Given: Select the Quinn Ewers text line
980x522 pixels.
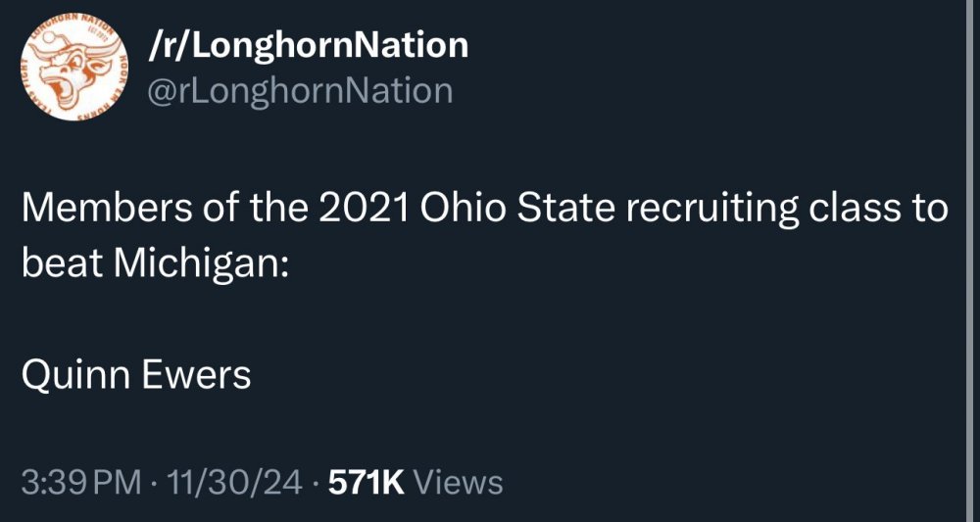Looking at the screenshot, I should pyautogui.click(x=136, y=374).
